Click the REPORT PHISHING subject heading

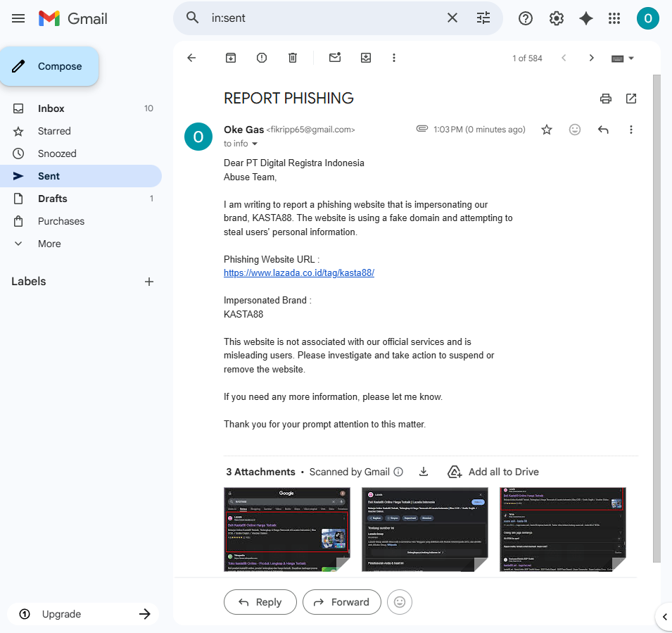click(x=289, y=98)
